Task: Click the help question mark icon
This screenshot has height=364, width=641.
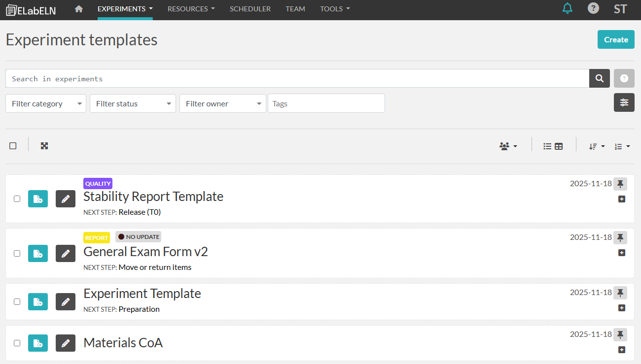Action: click(593, 8)
